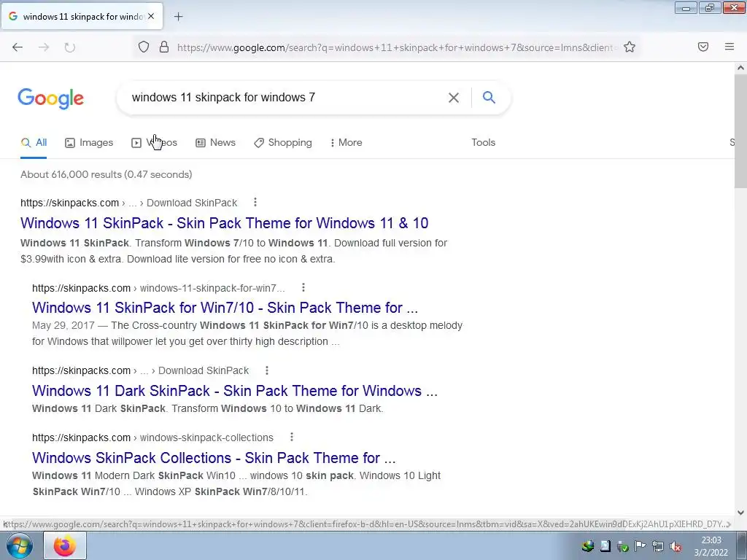Click the network tray icon
Viewport: 747px width, 560px height.
pyautogui.click(x=658, y=547)
